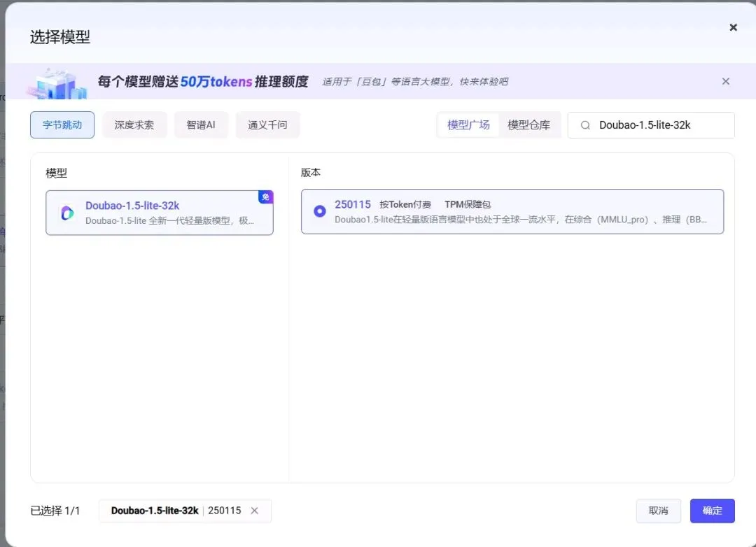The height and width of the screenshot is (547, 756).
Task: Click the 已选择 1/1 counter text
Action: tap(55, 511)
